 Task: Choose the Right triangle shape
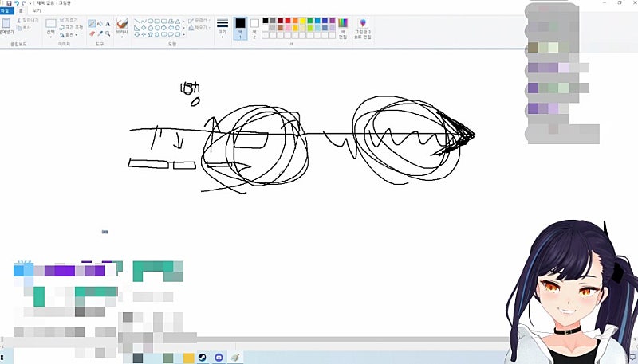(x=136, y=28)
